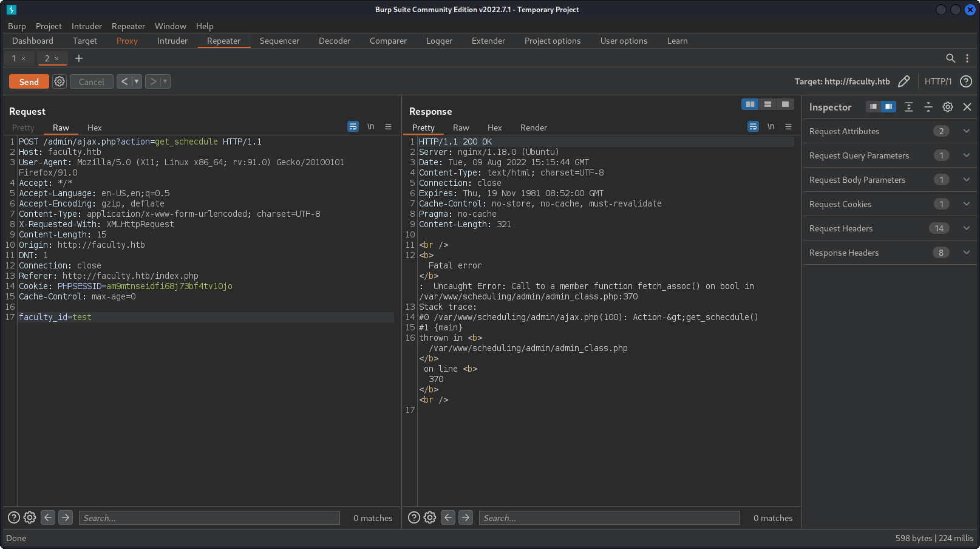The height and width of the screenshot is (549, 980).
Task: Open the Help menu
Action: pyautogui.click(x=205, y=26)
